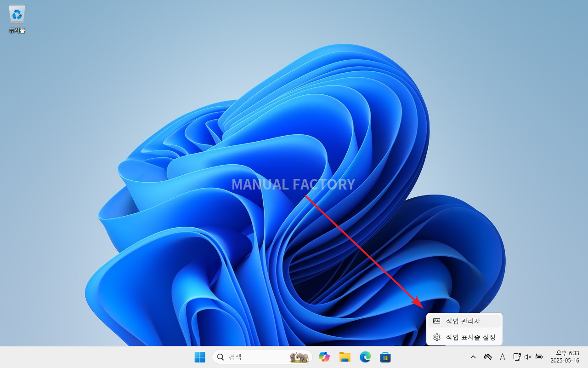Expand the hidden system tray icons
The height and width of the screenshot is (368, 588).
tap(473, 357)
